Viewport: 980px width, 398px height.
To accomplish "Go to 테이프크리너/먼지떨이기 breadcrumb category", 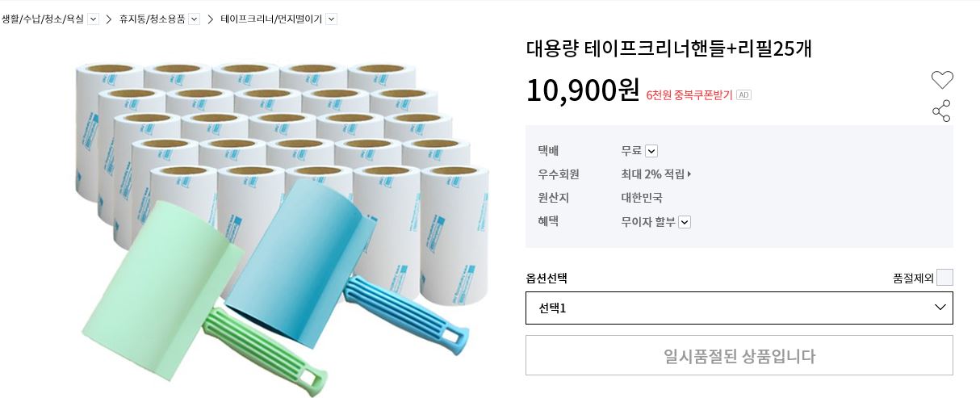I will (x=272, y=19).
